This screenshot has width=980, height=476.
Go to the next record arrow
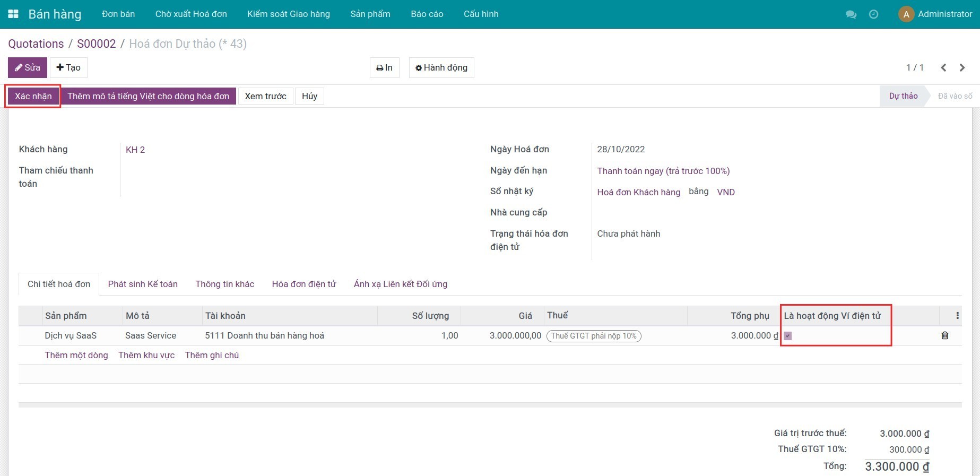(x=962, y=67)
